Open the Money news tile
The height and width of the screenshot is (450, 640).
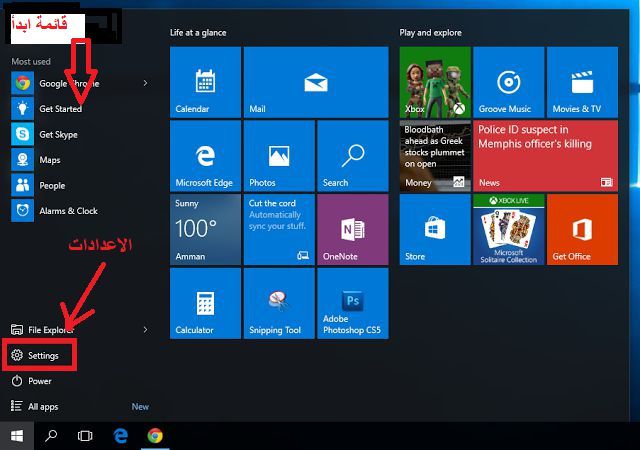pos(435,156)
